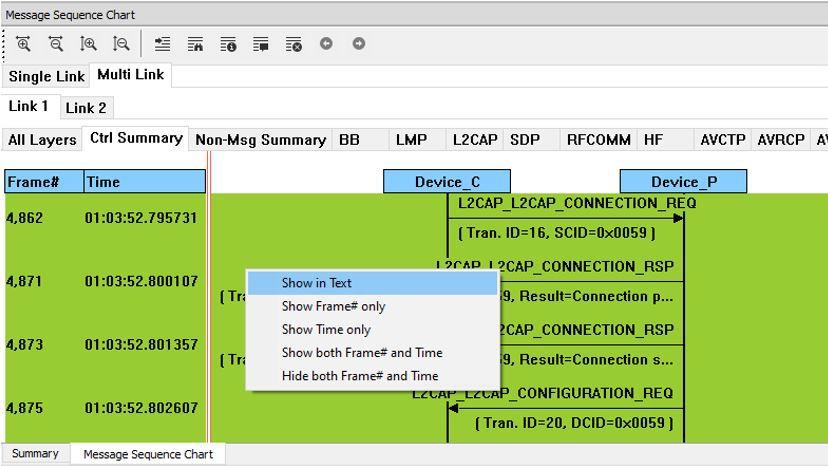Viewport: 828px width, 466px height.
Task: Switch to the AVRCP layer tab
Action: 780,139
